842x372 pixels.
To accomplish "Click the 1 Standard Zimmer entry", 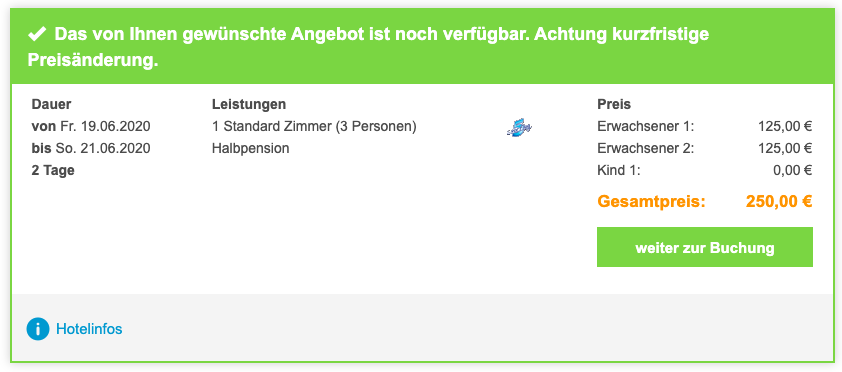I will pos(314,127).
